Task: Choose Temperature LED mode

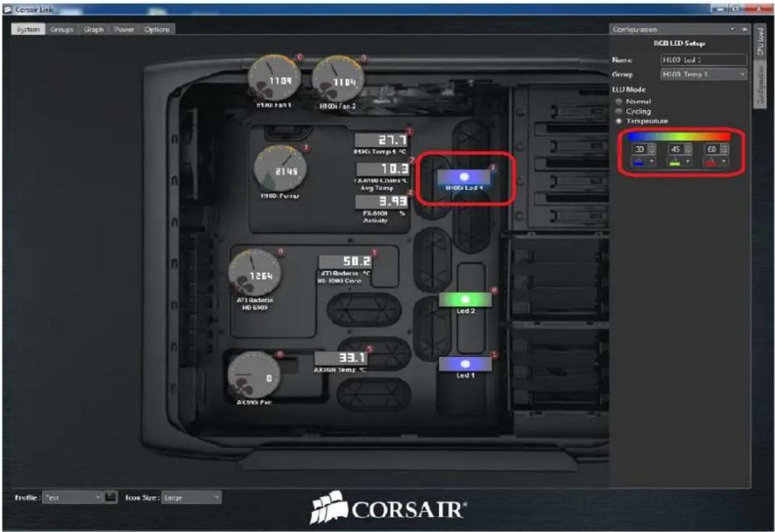Action: (x=642, y=121)
